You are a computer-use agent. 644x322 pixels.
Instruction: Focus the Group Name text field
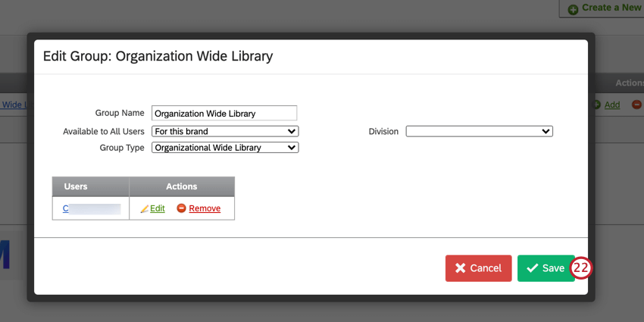[224, 114]
